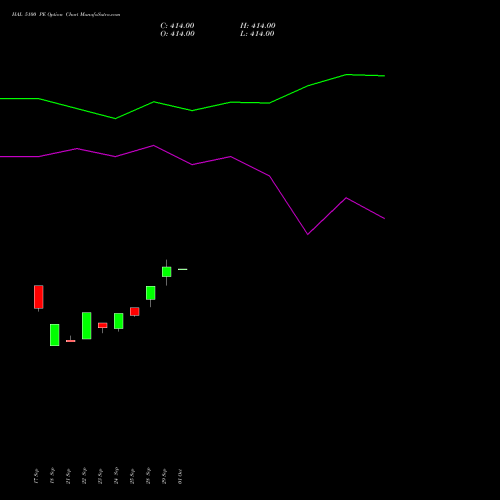This screenshot has height=500, width=500.
Task: Click the '01 Oct' date label
Action: tap(180, 476)
